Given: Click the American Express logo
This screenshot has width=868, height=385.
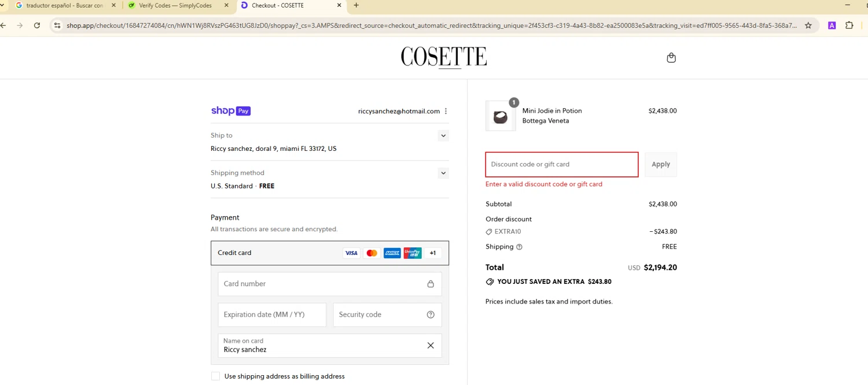Looking at the screenshot, I should point(392,253).
